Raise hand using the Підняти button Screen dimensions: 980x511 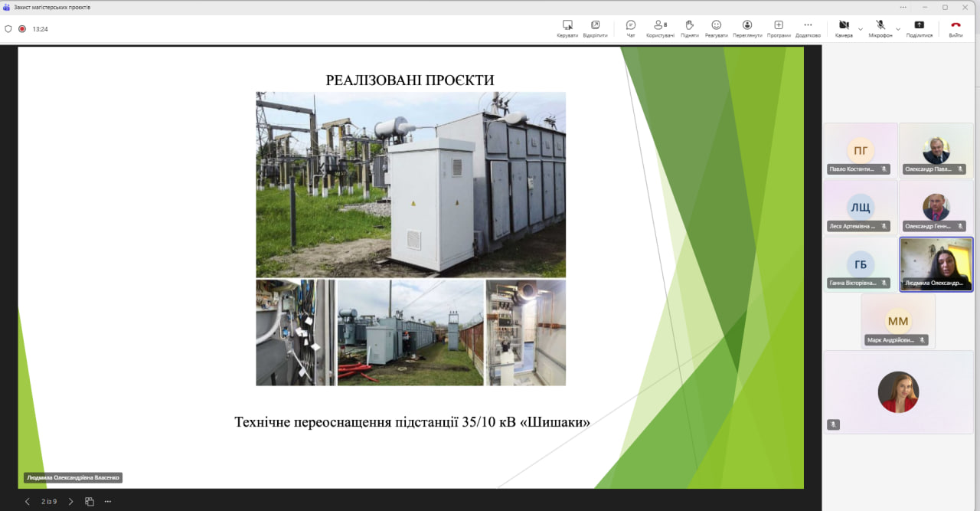[x=690, y=29]
